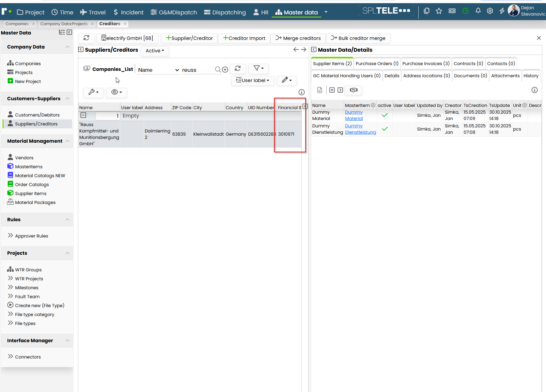Switch to the Purchase Invoices (3) tab

click(426, 64)
